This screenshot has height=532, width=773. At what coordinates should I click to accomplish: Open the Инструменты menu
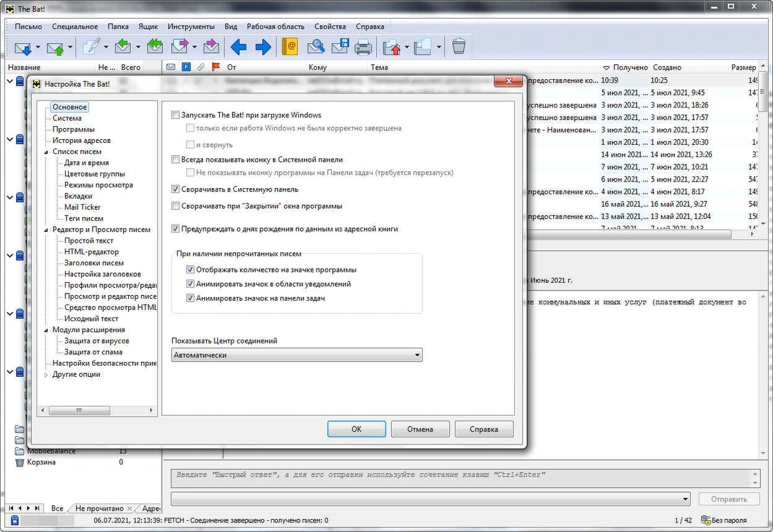point(191,26)
